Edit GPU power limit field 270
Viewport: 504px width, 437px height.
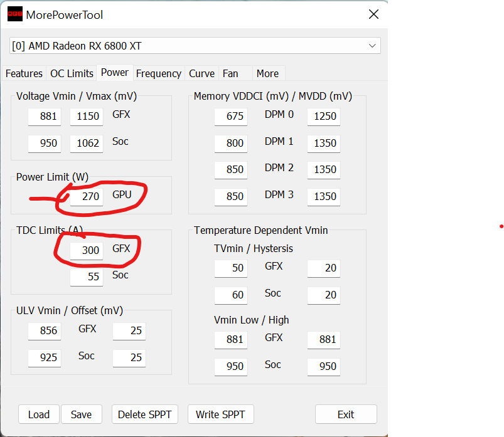click(x=87, y=197)
